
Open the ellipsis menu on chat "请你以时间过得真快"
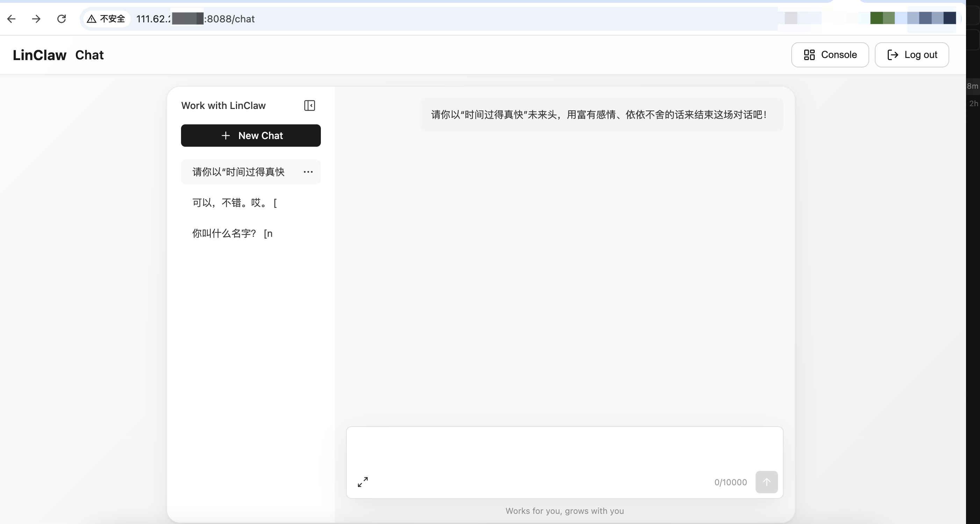click(x=308, y=172)
